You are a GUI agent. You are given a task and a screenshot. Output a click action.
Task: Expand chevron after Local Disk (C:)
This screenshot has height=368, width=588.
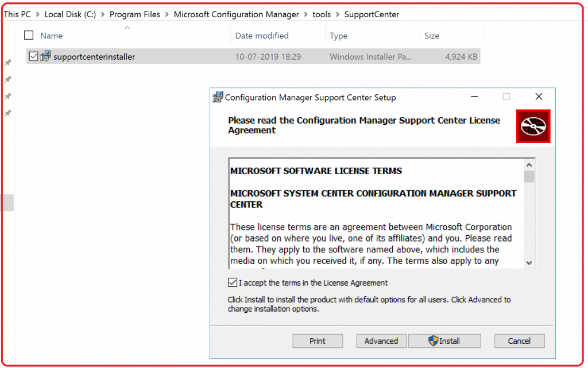point(103,14)
